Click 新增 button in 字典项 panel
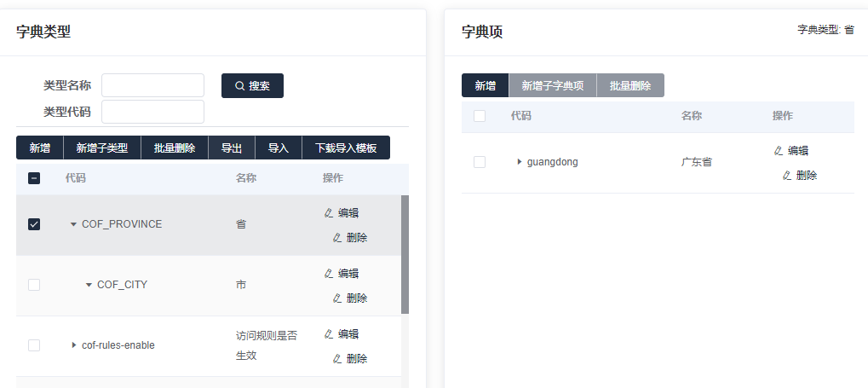The width and height of the screenshot is (868, 388). [485, 85]
